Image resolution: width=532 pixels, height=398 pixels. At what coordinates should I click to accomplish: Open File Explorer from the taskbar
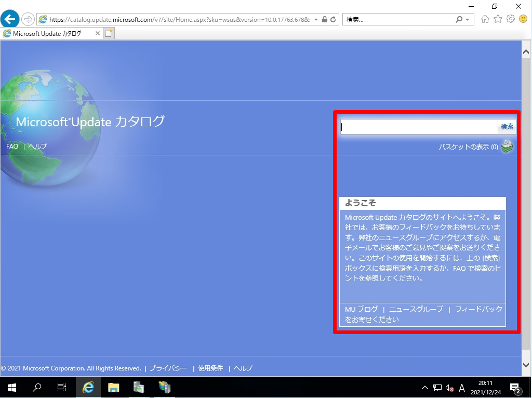(114, 388)
